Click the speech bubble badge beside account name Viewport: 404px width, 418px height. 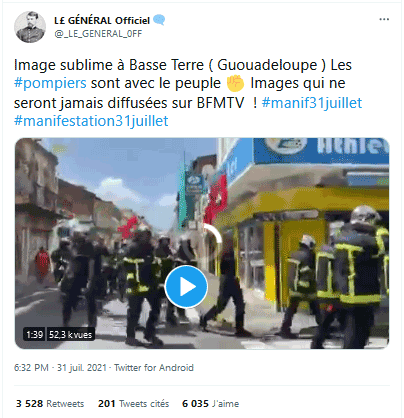(x=159, y=20)
